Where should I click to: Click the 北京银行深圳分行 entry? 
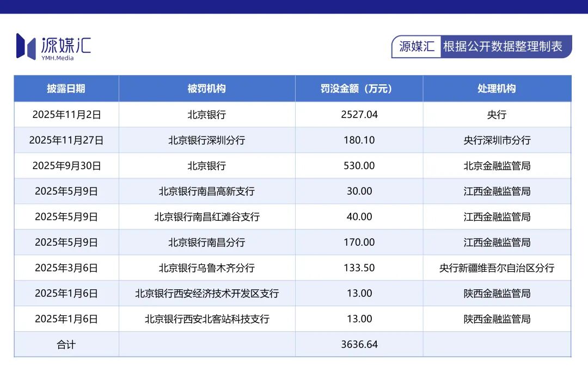tap(207, 140)
